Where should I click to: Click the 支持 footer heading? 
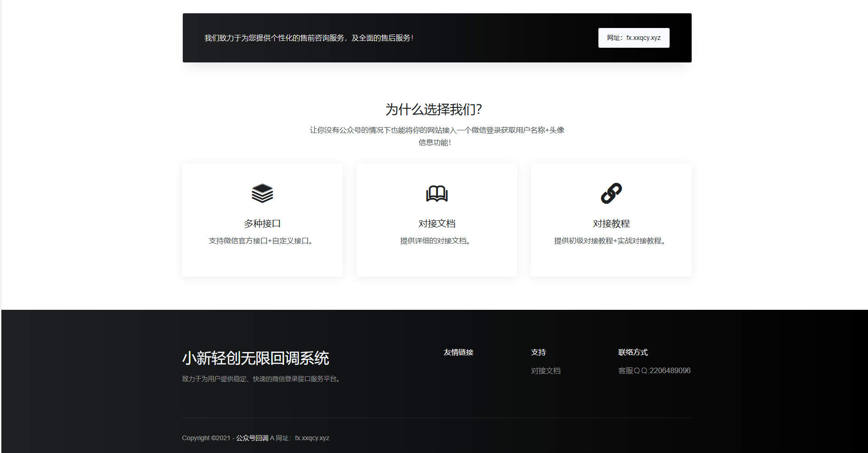tap(538, 352)
